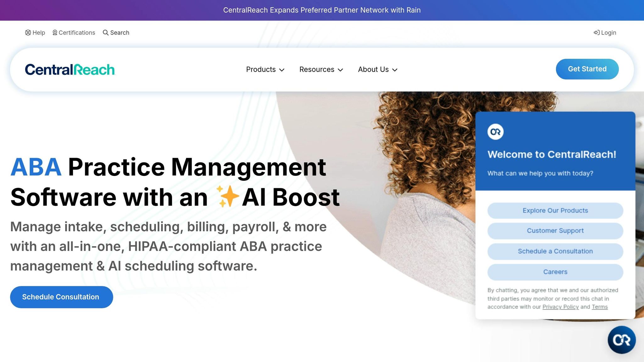644x362 pixels.
Task: Click the Rain partner announcement banner
Action: [322, 10]
